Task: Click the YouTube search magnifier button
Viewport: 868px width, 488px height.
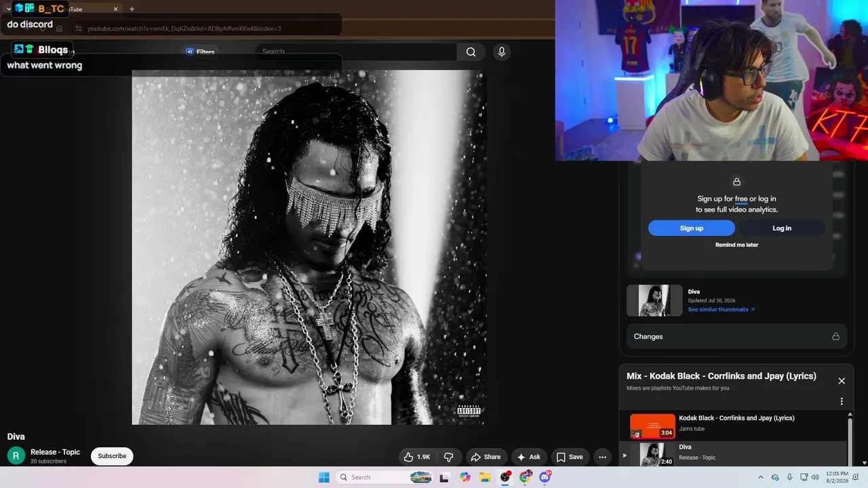Action: [471, 52]
